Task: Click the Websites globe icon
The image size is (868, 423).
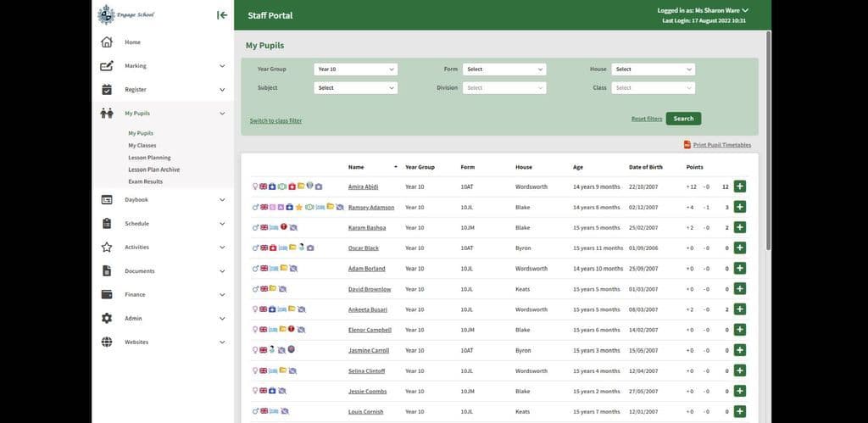Action: (107, 342)
